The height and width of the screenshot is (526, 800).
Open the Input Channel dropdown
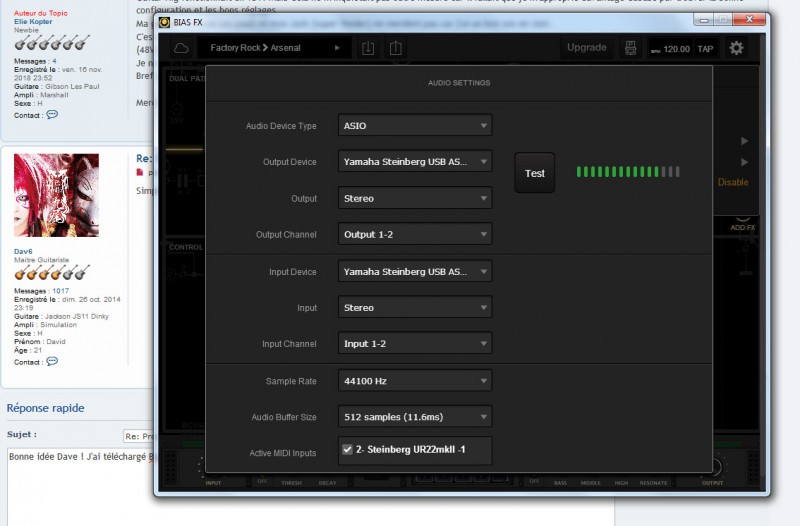click(x=415, y=344)
